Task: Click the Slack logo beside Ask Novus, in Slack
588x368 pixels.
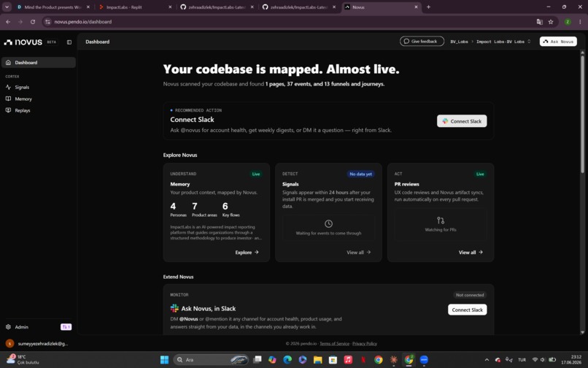Action: coord(174,308)
